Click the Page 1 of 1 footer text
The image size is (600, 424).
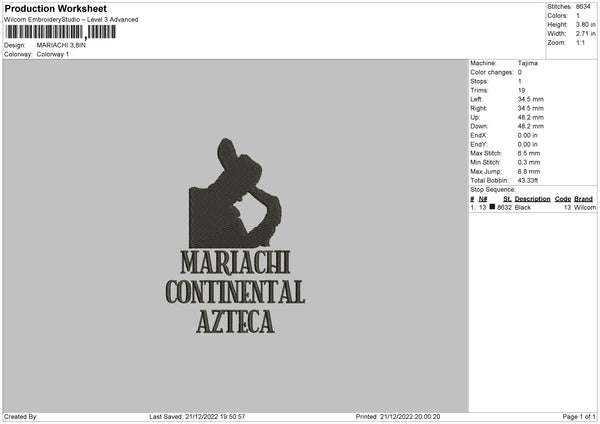point(579,416)
